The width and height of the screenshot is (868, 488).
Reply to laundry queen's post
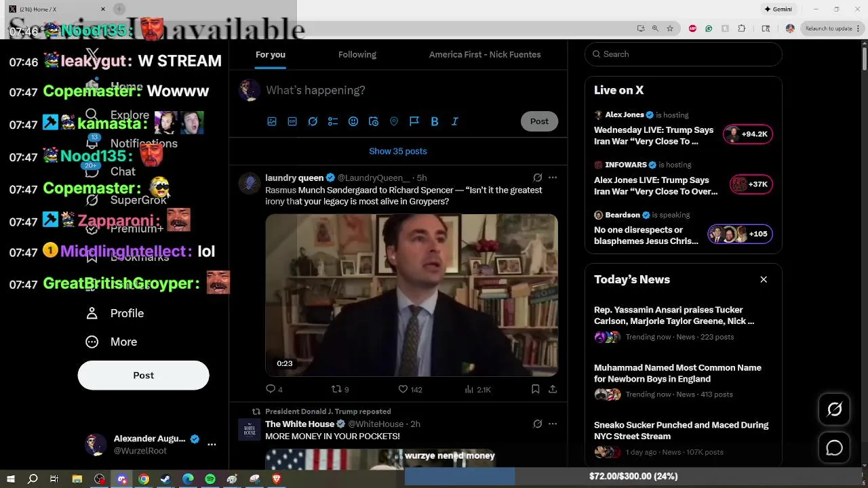coord(274,389)
